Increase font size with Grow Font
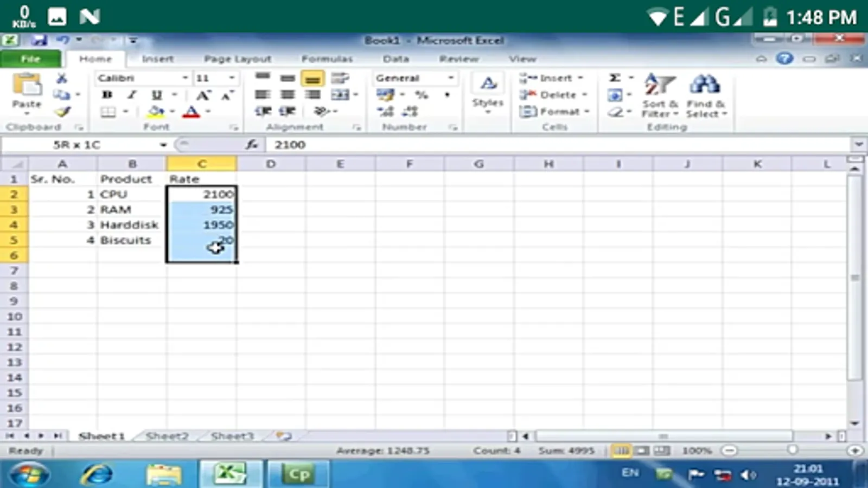The image size is (868, 488). point(203,95)
